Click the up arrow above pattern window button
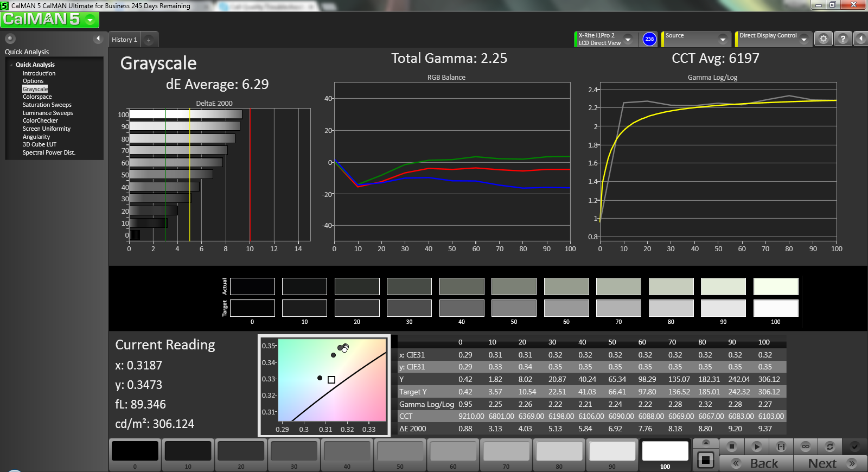 point(706,443)
